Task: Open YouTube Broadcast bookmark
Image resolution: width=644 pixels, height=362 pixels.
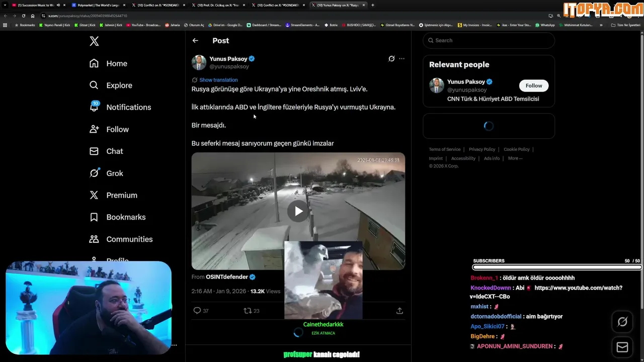Action: tap(143, 25)
